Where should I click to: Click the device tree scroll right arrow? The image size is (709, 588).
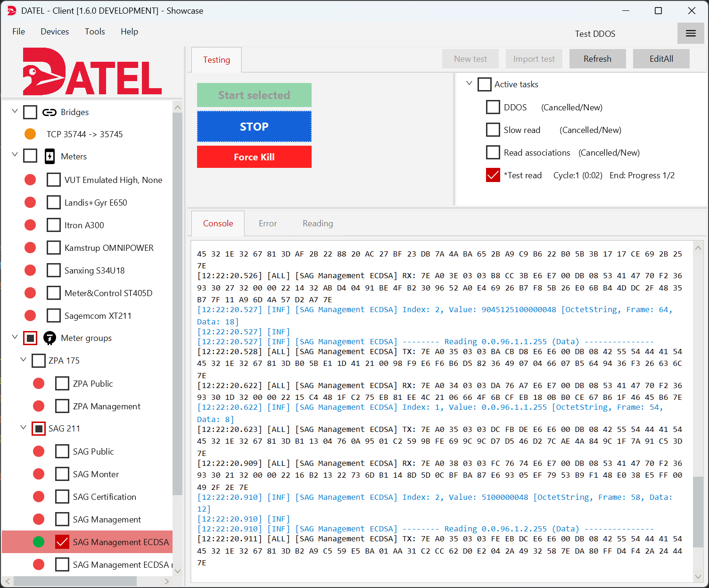click(166, 581)
